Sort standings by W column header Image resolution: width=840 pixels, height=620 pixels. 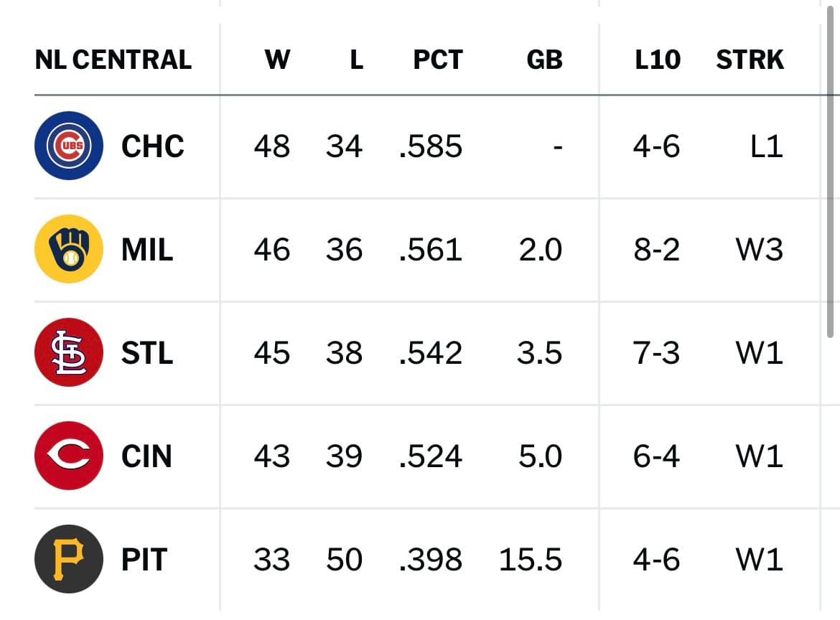pos(278,60)
